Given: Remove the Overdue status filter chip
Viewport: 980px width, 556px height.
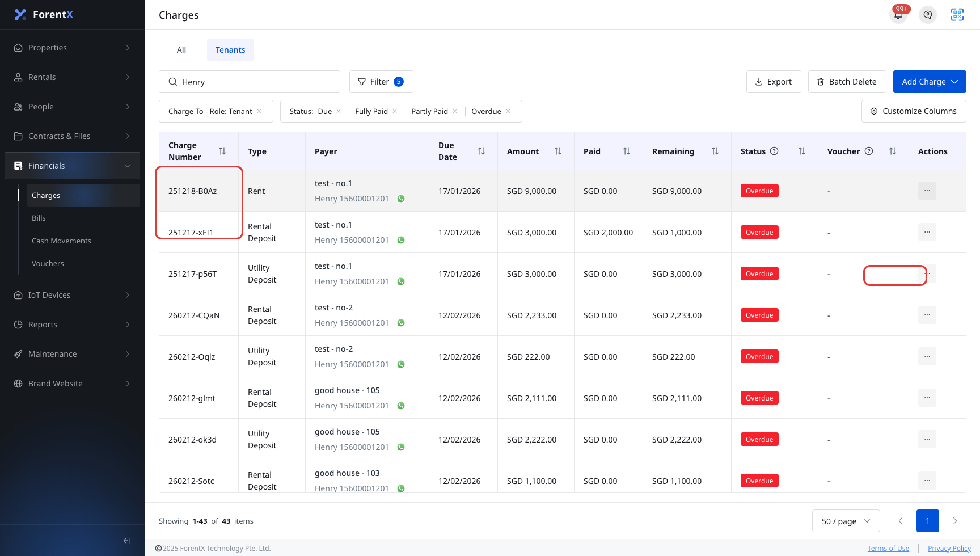Looking at the screenshot, I should pyautogui.click(x=508, y=111).
